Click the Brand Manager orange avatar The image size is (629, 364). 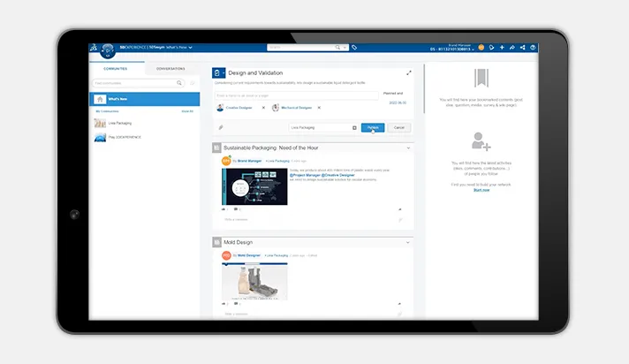(226, 161)
